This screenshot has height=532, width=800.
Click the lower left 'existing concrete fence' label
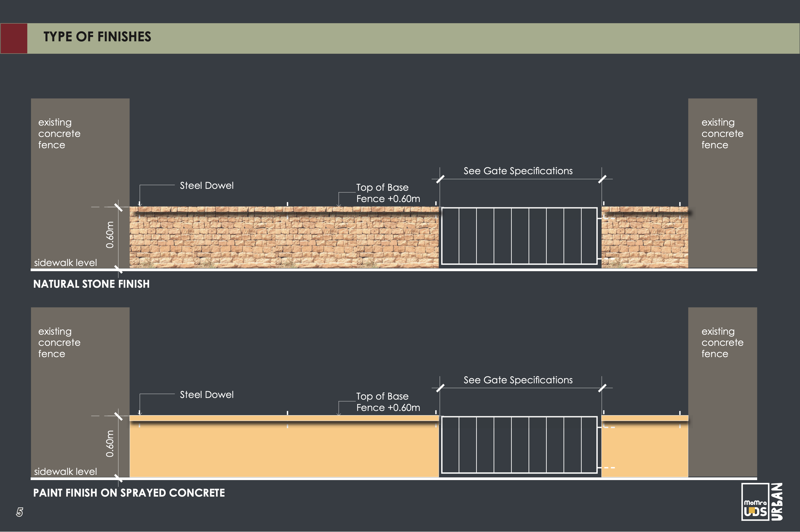(x=59, y=342)
